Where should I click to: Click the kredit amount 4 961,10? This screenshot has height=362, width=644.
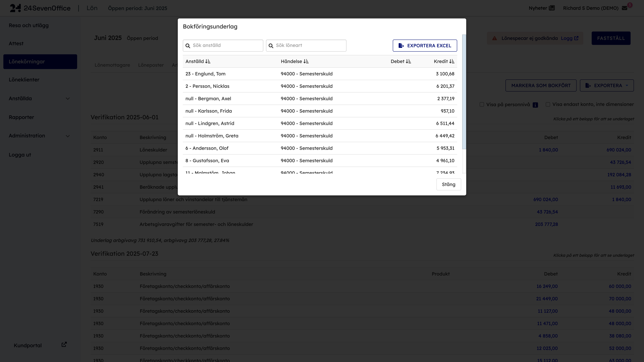pyautogui.click(x=445, y=161)
